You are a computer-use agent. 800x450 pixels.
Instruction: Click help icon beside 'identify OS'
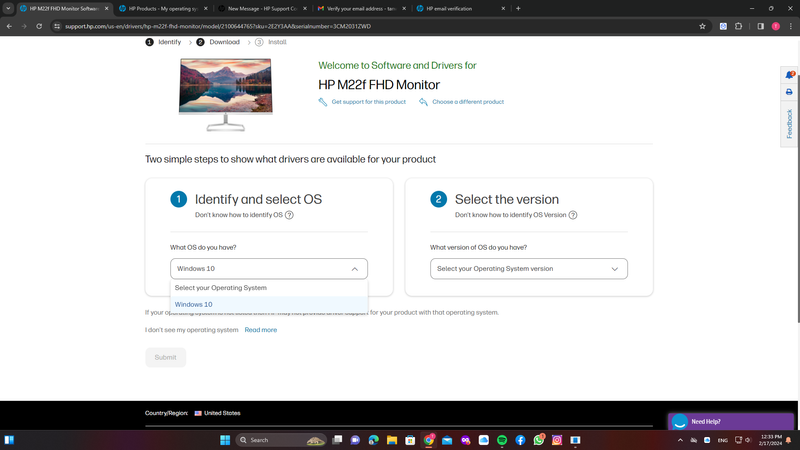click(289, 215)
